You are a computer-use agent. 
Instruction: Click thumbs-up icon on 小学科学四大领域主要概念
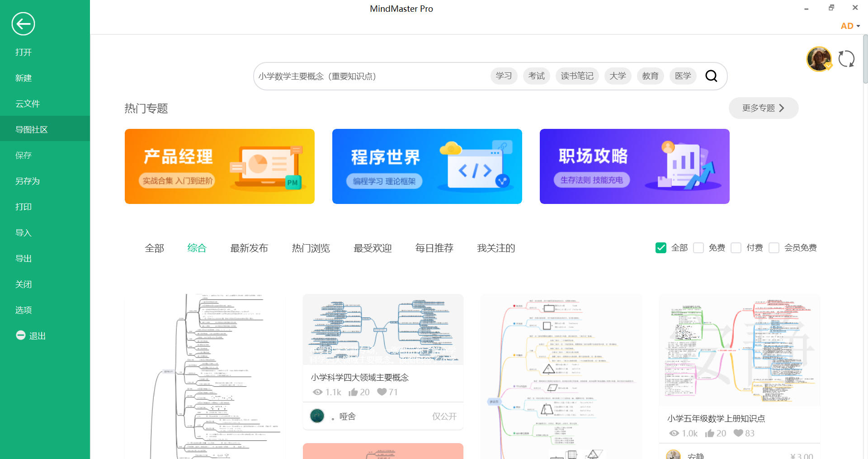(x=353, y=392)
